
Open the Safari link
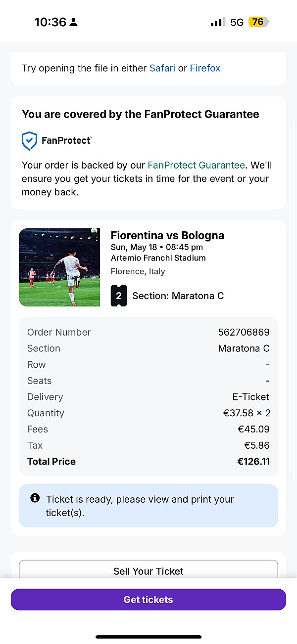pyautogui.click(x=162, y=68)
